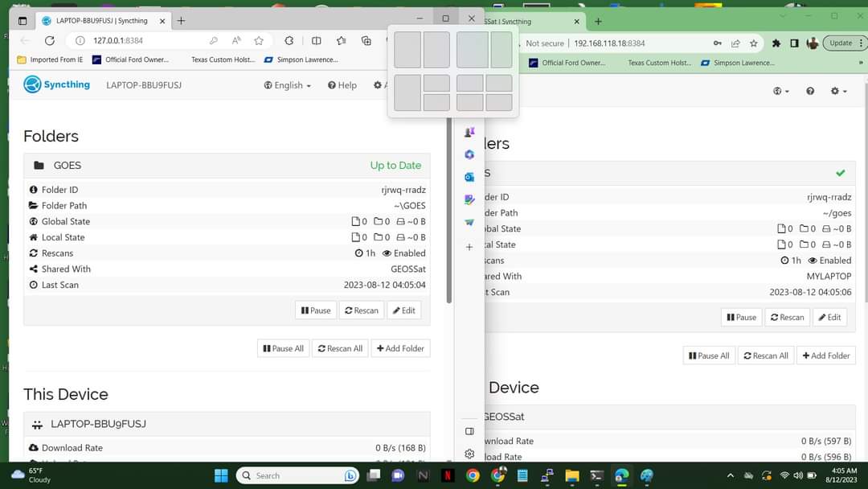
Task: Open Chrome extensions puzzle icon
Action: 776,43
